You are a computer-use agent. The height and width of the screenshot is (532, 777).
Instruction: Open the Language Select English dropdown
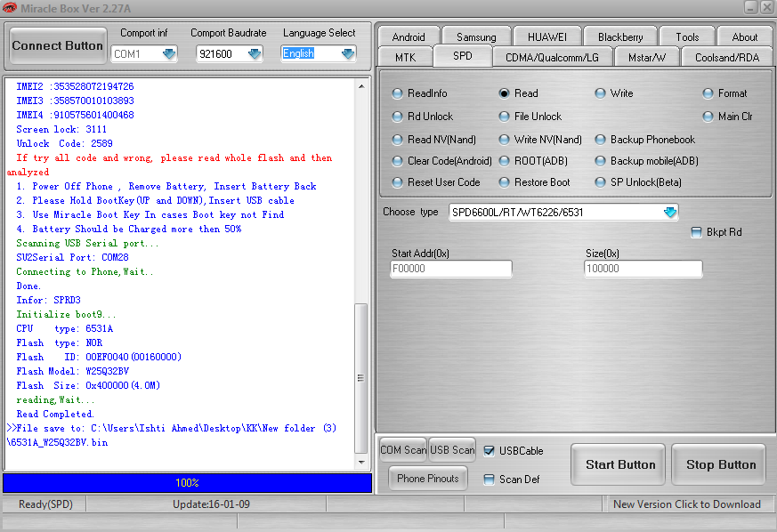(348, 53)
